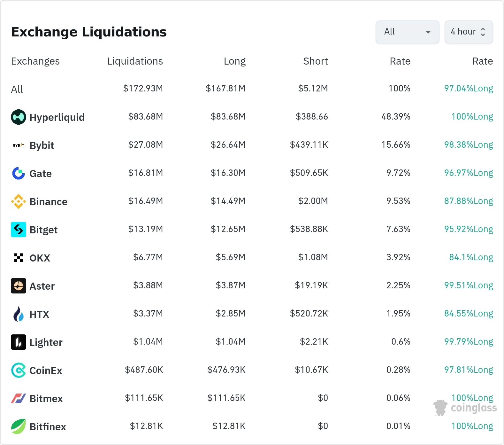Click the Lighter logo icon
Image resolution: width=504 pixels, height=445 pixels.
19,342
